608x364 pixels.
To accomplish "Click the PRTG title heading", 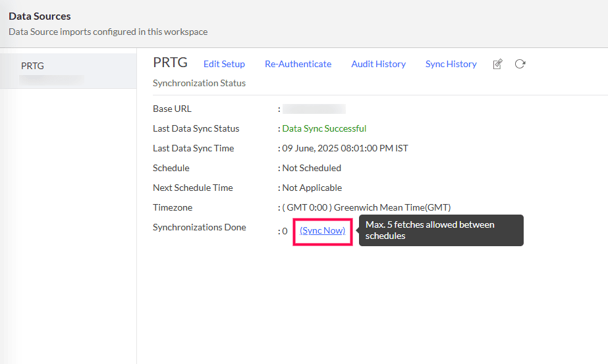I will click(170, 63).
